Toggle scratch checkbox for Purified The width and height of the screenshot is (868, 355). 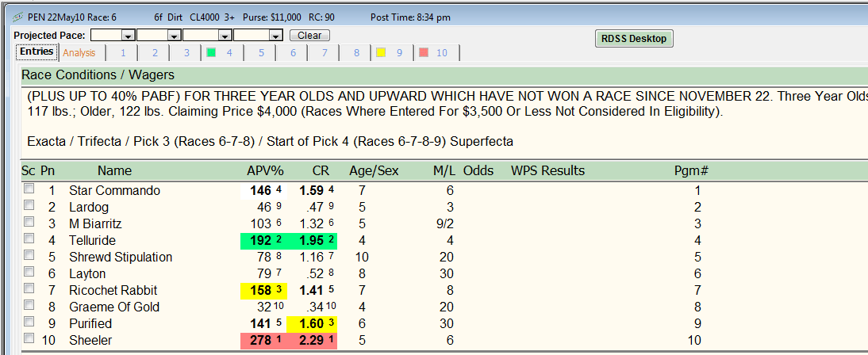[x=29, y=322]
